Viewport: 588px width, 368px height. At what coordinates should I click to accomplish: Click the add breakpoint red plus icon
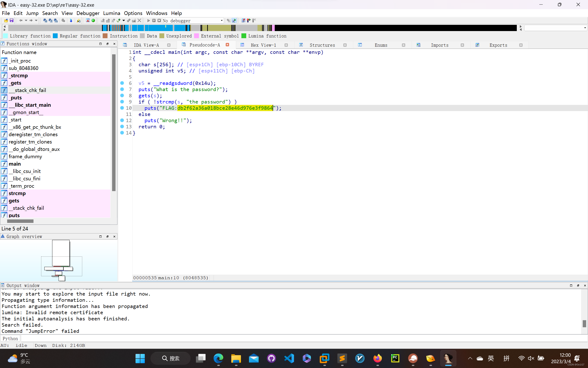249,21
